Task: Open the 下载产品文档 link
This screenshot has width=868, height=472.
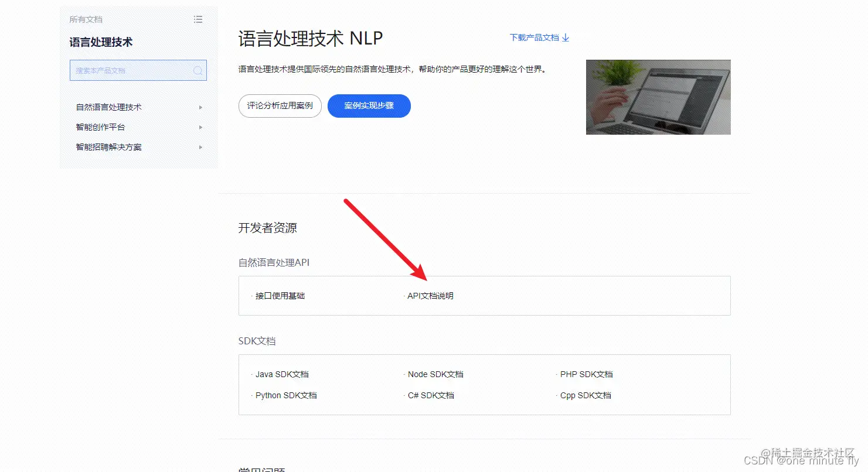Action: click(x=535, y=37)
